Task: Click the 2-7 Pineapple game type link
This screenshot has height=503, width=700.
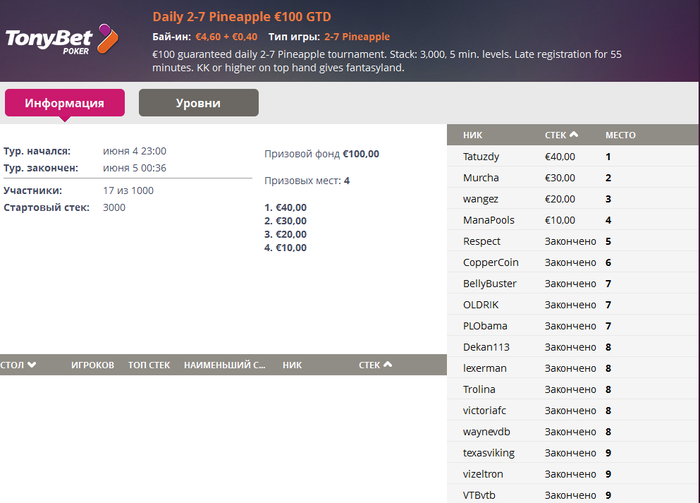Action: click(357, 37)
